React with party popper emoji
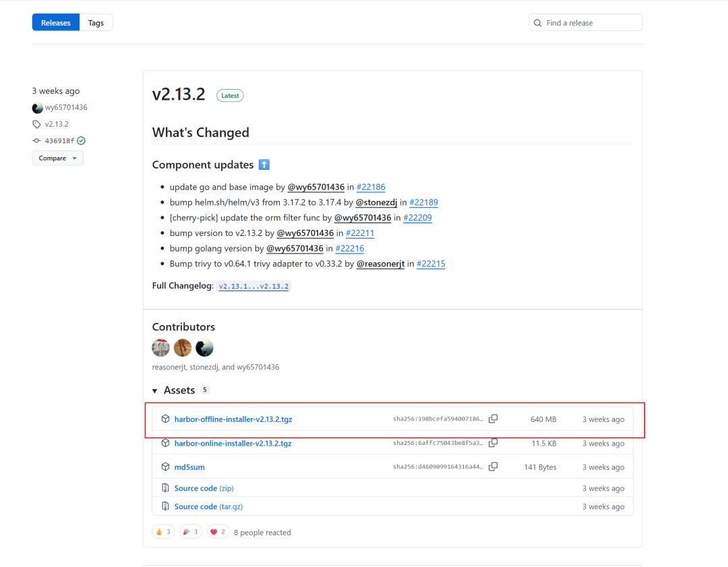Screen dimensions: 728x567 [x=191, y=532]
